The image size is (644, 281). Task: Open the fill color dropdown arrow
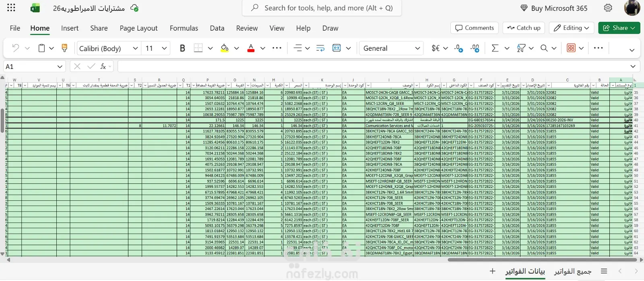coord(236,48)
